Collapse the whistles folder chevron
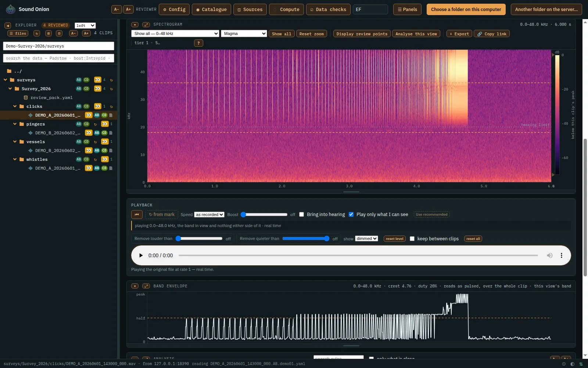Screen dimensions: 588x368 coord(15,159)
